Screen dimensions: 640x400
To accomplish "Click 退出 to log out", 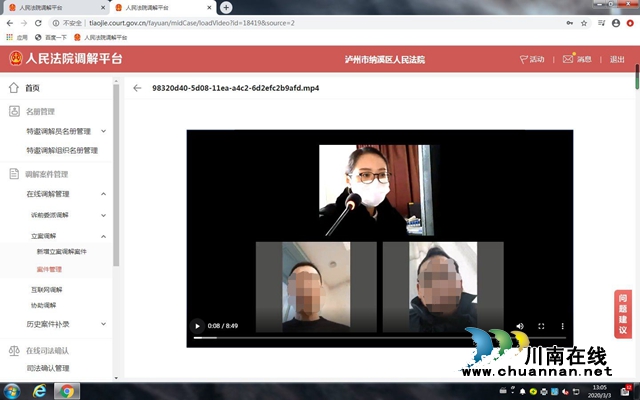I will point(617,59).
